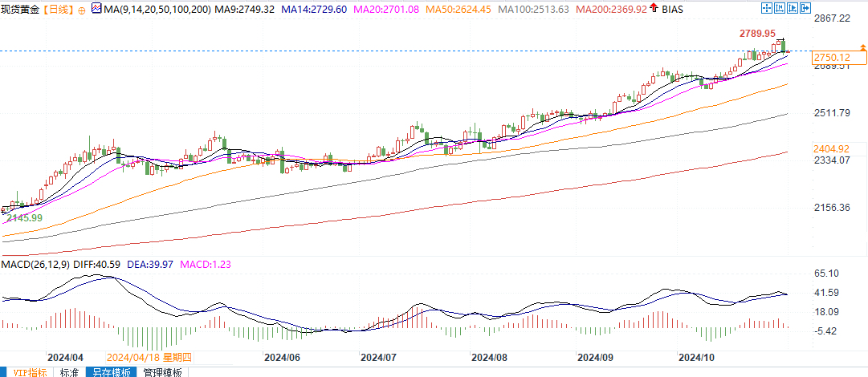Toggle the MA20 line label

376,9
